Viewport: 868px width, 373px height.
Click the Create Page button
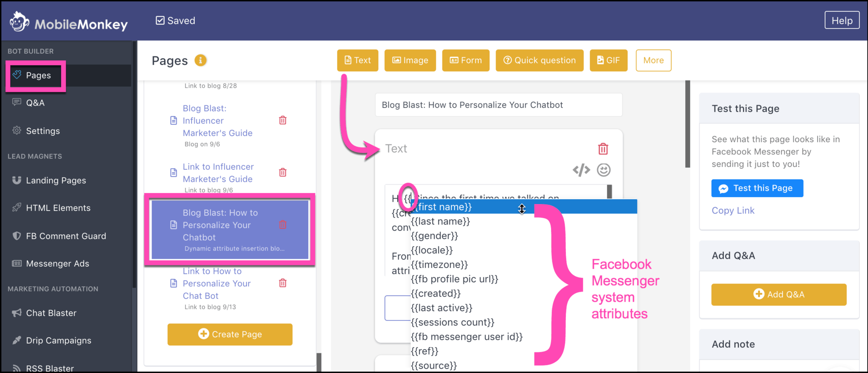click(230, 335)
